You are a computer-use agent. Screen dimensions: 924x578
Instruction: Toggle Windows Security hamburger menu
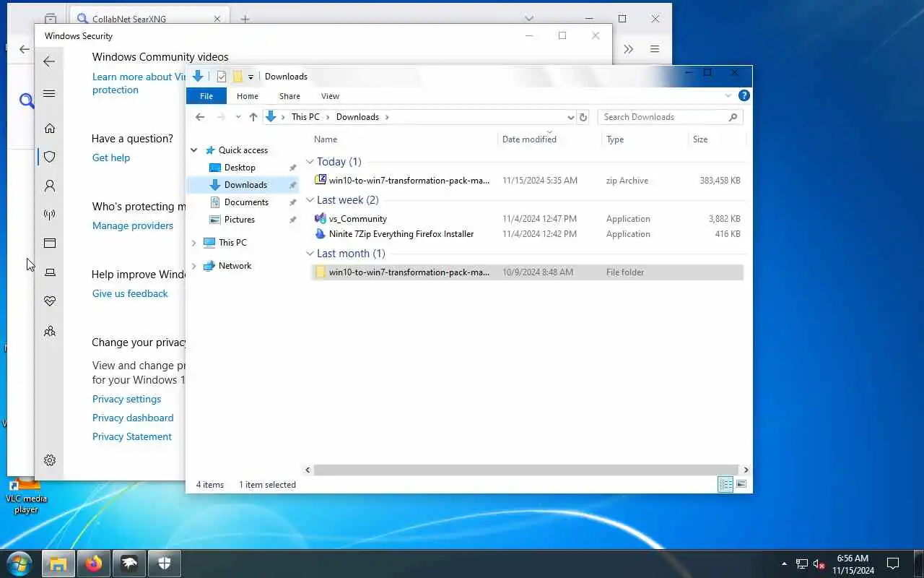[49, 93]
